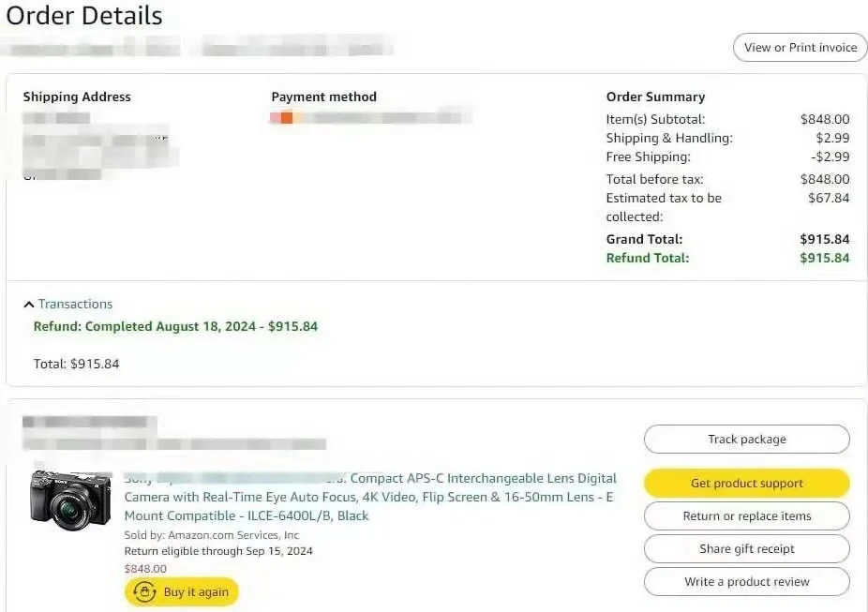Click Share gift receipt button

tap(747, 549)
